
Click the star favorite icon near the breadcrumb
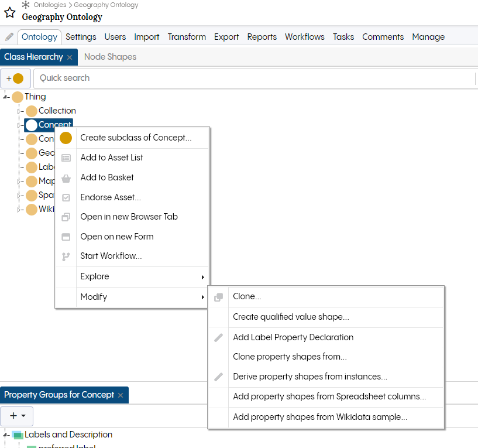[x=9, y=12]
